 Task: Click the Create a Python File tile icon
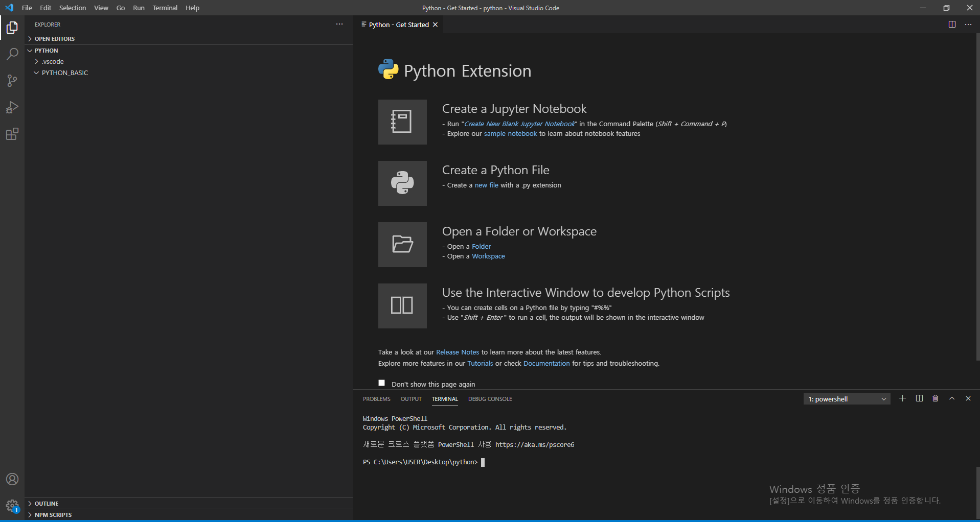(x=402, y=183)
